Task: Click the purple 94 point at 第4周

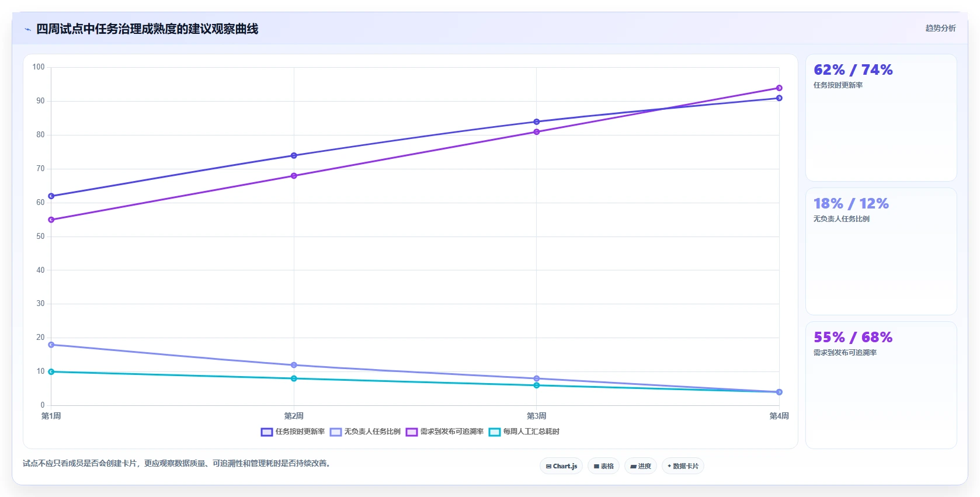Action: click(x=779, y=88)
